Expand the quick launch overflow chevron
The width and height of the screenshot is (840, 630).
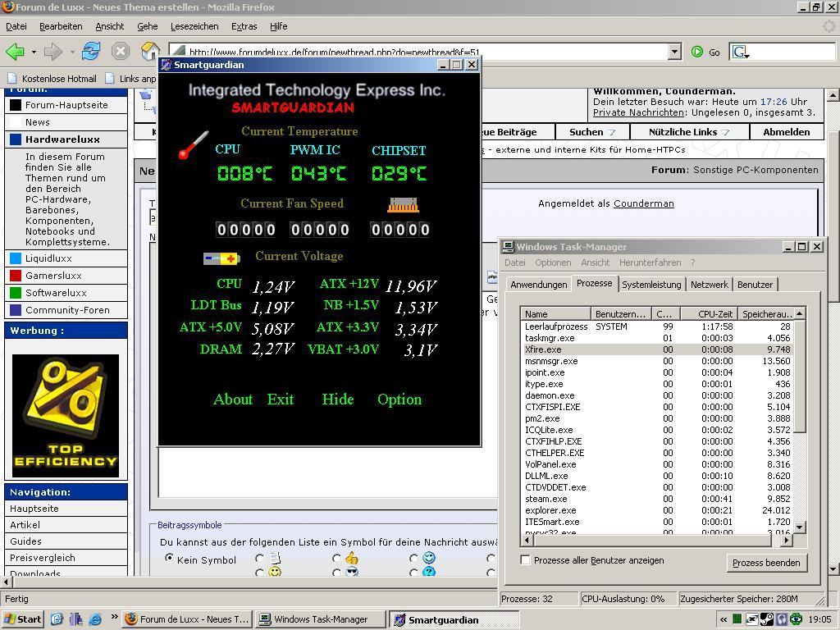(x=114, y=617)
